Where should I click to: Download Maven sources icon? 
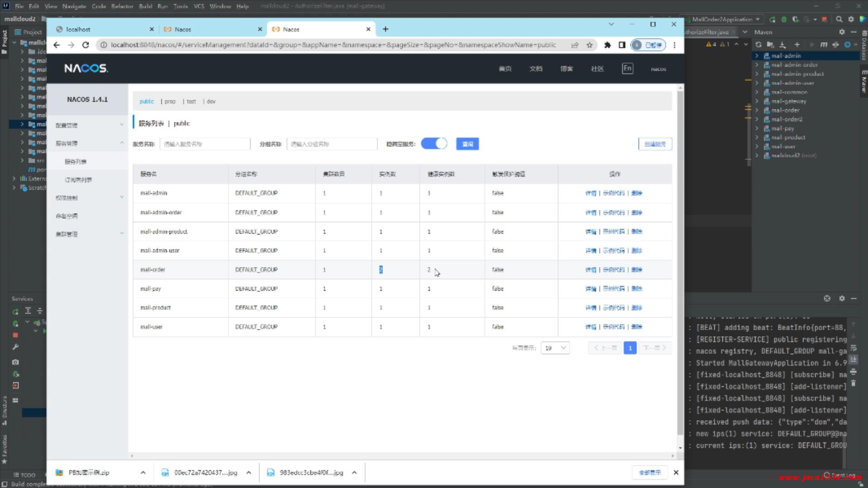pyautogui.click(x=783, y=44)
